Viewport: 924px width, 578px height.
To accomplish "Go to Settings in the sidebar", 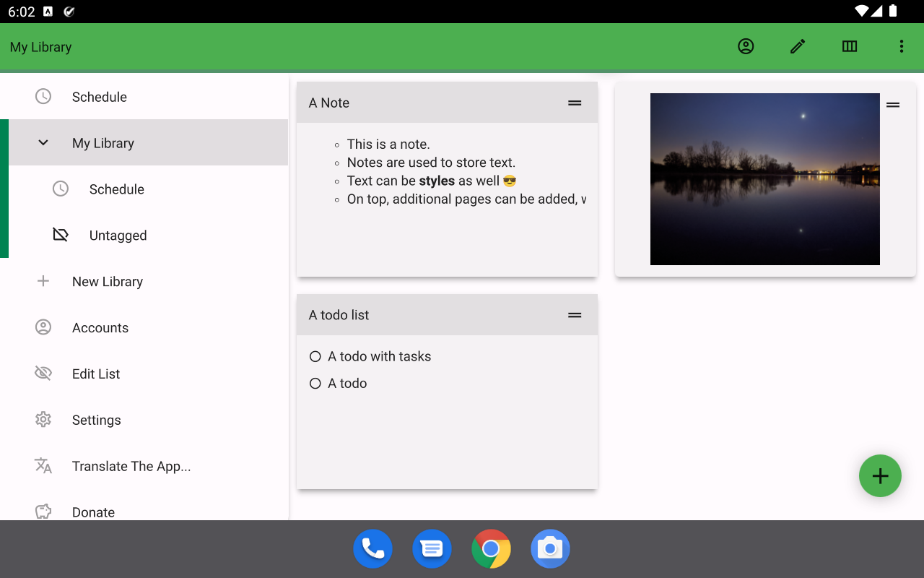I will point(144,420).
